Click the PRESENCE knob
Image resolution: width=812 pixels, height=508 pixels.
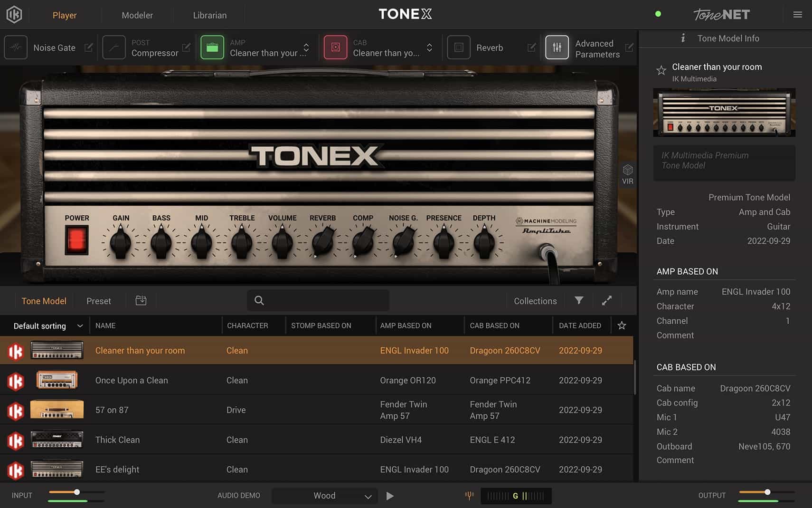[444, 242]
